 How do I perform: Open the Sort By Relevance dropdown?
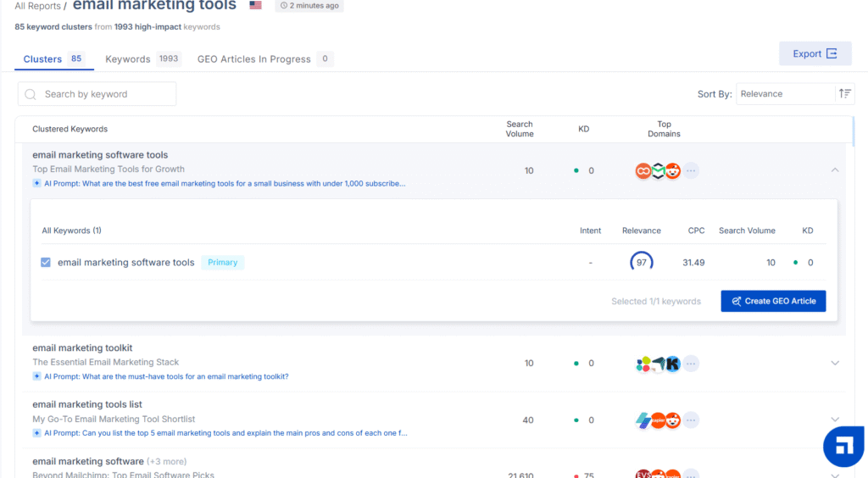(785, 94)
